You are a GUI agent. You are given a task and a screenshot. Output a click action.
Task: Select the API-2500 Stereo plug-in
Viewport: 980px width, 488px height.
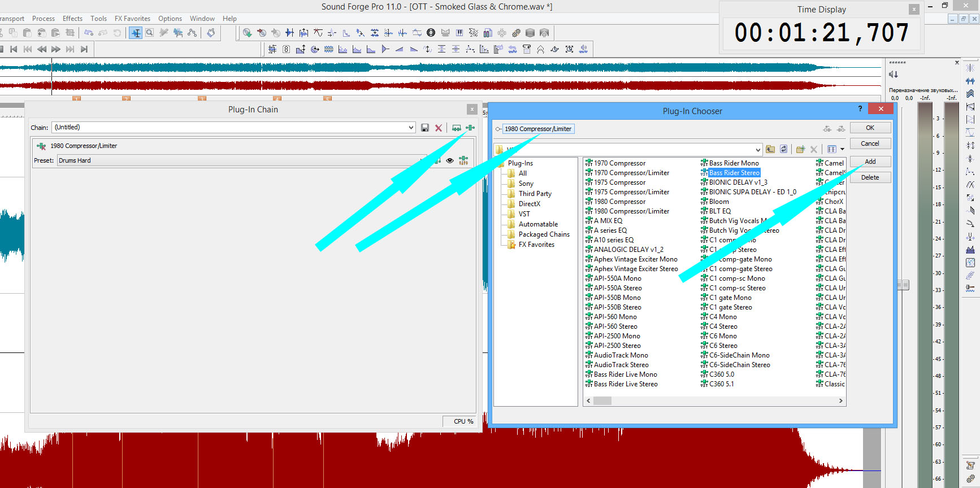pyautogui.click(x=617, y=346)
